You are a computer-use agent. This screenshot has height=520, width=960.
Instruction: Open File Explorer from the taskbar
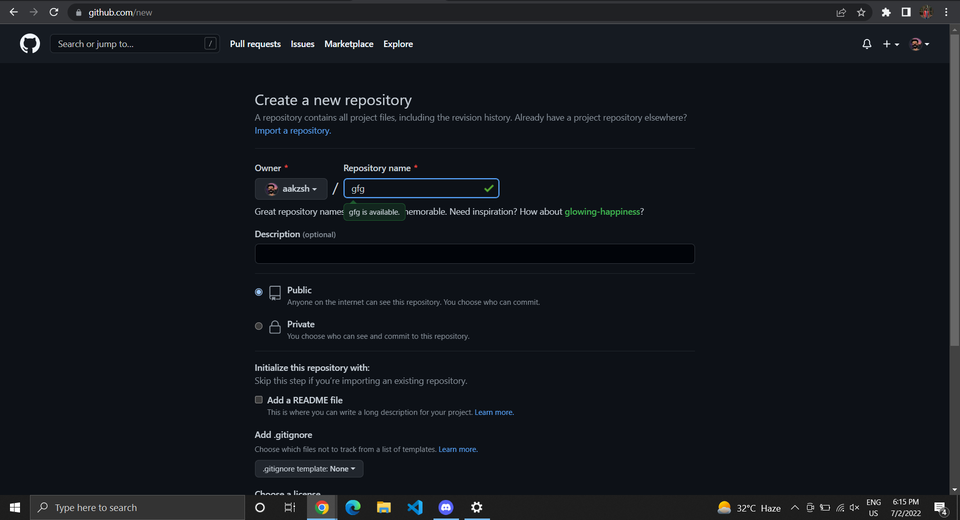coord(384,507)
